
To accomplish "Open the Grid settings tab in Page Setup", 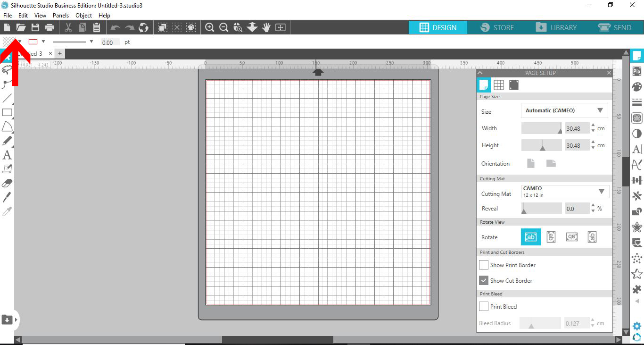I will click(x=499, y=85).
